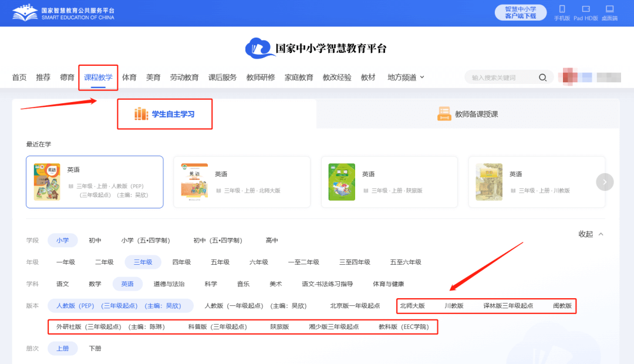Expand the 地方频道 dropdown
The image size is (634, 364).
pyautogui.click(x=406, y=77)
